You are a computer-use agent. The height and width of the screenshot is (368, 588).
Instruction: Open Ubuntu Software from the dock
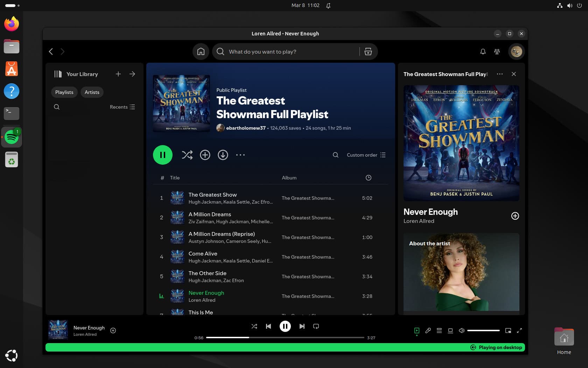click(12, 69)
